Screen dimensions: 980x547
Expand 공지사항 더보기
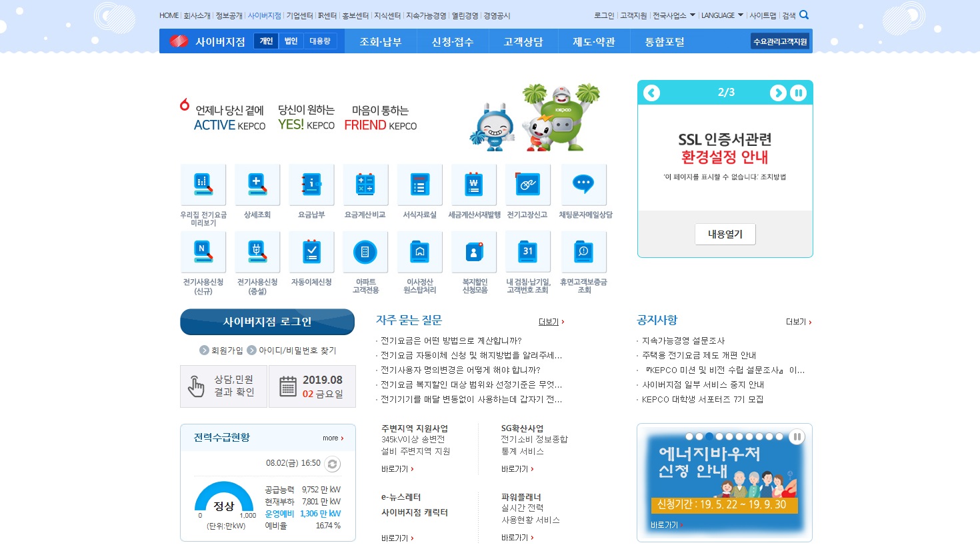click(799, 322)
